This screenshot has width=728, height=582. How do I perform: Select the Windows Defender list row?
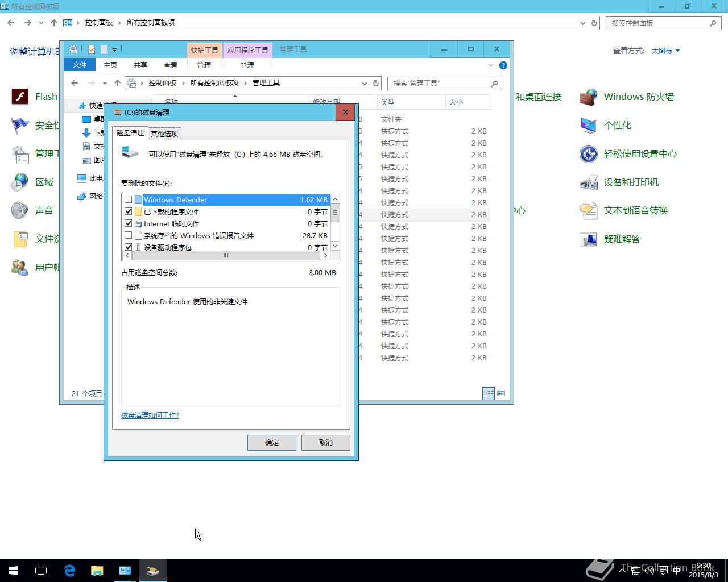click(x=226, y=199)
